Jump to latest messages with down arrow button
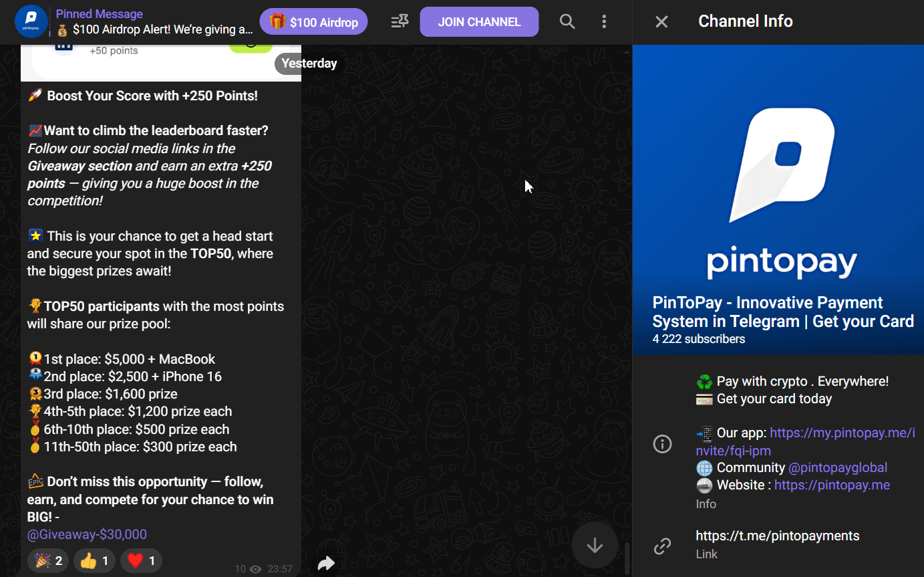This screenshot has width=924, height=577. click(x=595, y=546)
